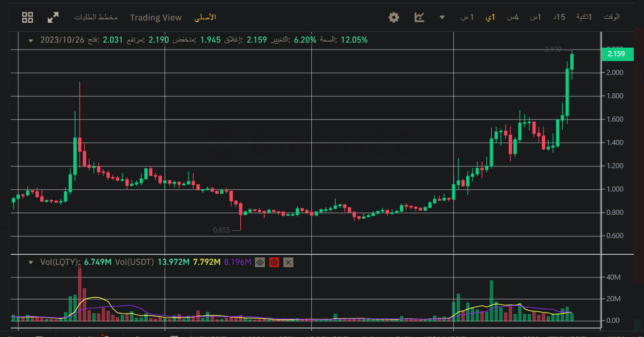Screen dimensions: 644x337
Task: Click the date 2023/10/26 in info row
Action: (x=62, y=40)
